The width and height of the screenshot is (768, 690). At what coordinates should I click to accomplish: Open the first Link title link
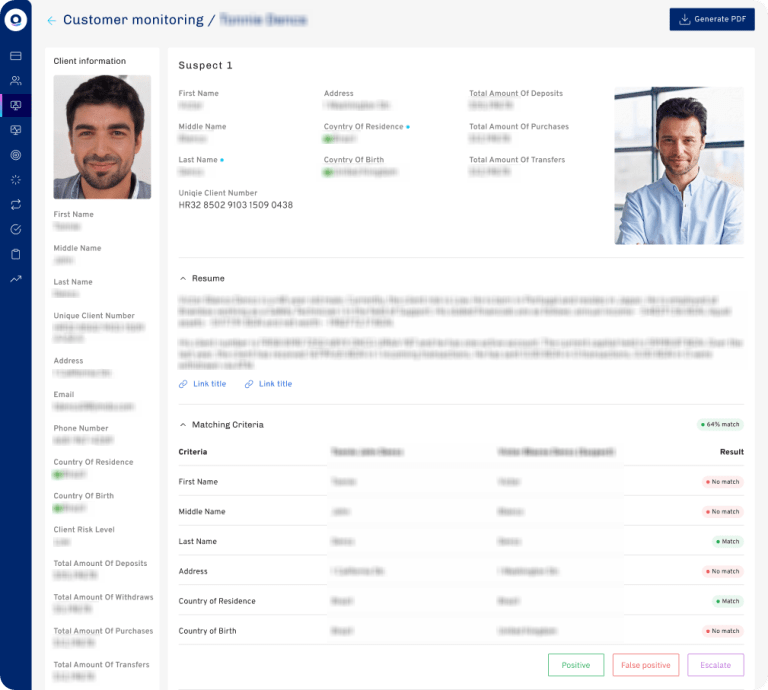click(x=203, y=384)
